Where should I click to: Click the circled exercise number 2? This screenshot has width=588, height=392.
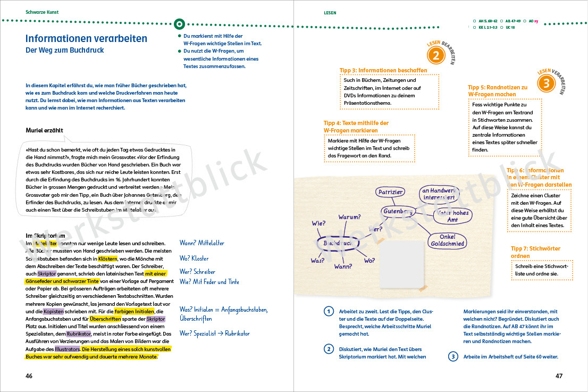coord(329,349)
